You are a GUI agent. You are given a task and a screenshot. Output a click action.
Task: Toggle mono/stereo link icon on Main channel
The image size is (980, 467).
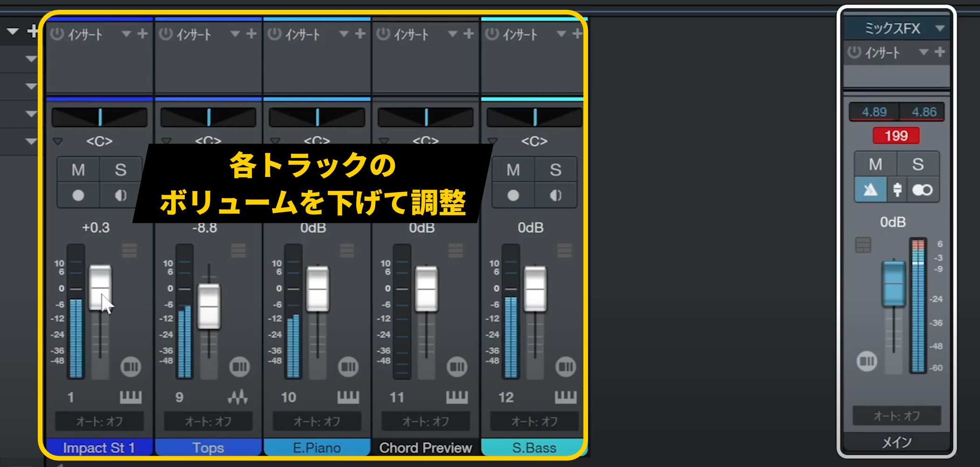tap(922, 190)
